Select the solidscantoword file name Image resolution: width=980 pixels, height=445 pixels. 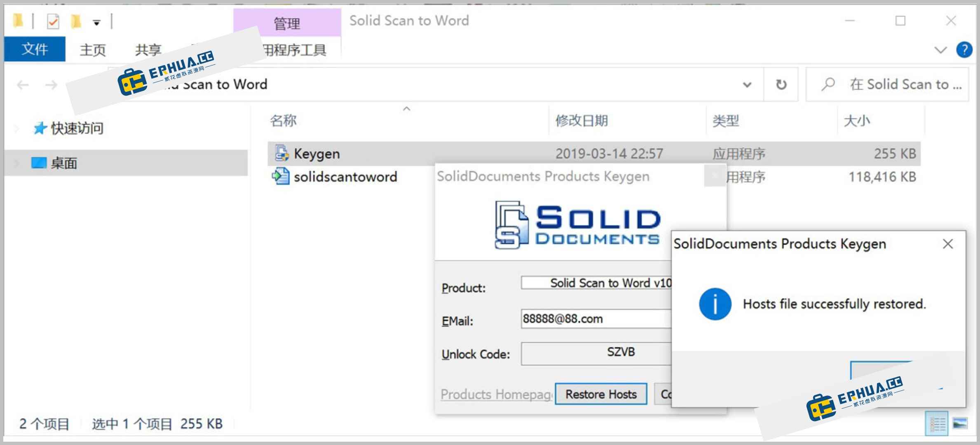tap(345, 177)
